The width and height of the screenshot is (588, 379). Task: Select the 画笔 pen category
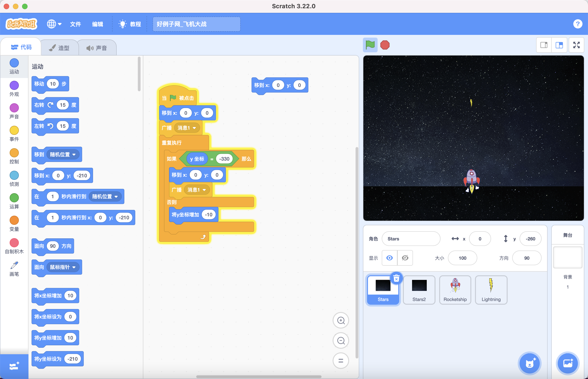[14, 269]
